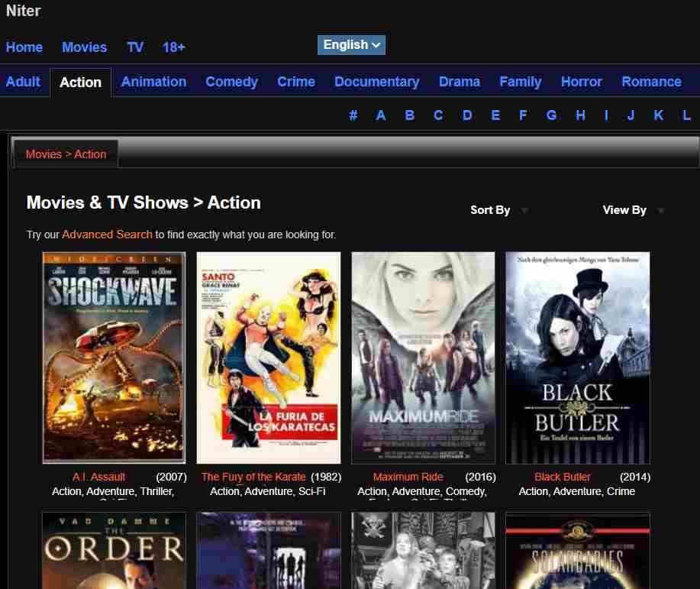Open the Maximum Ride poster thumbnail

tap(423, 358)
